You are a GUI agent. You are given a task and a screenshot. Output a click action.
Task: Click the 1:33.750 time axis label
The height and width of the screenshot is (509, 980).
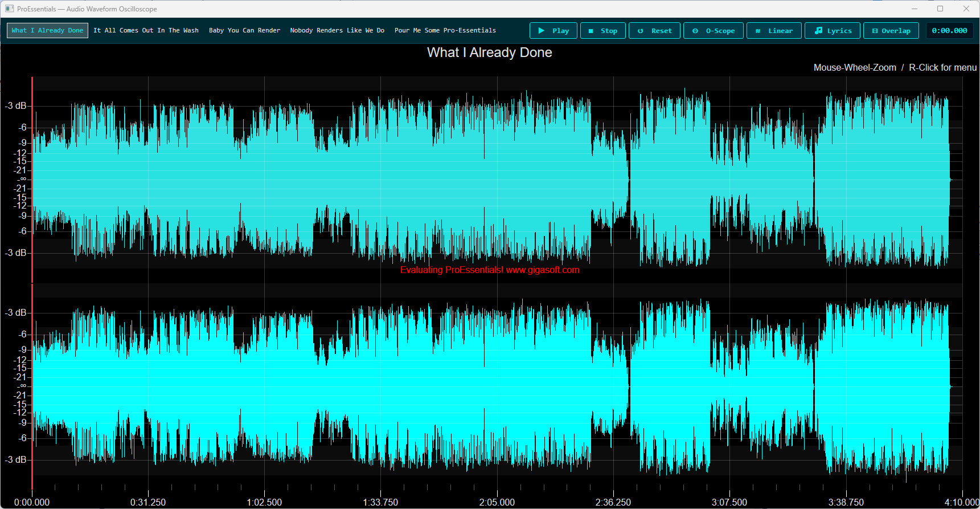(x=380, y=502)
